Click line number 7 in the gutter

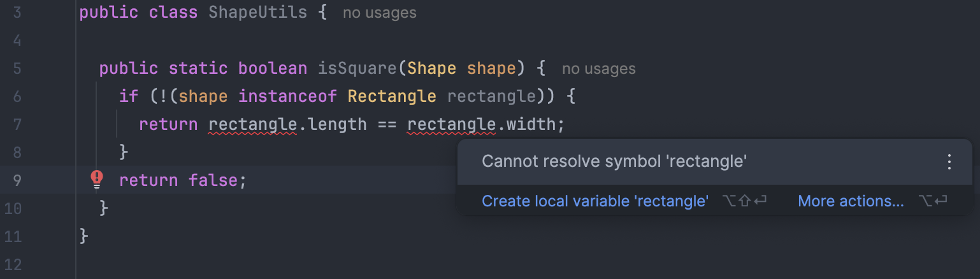17,124
